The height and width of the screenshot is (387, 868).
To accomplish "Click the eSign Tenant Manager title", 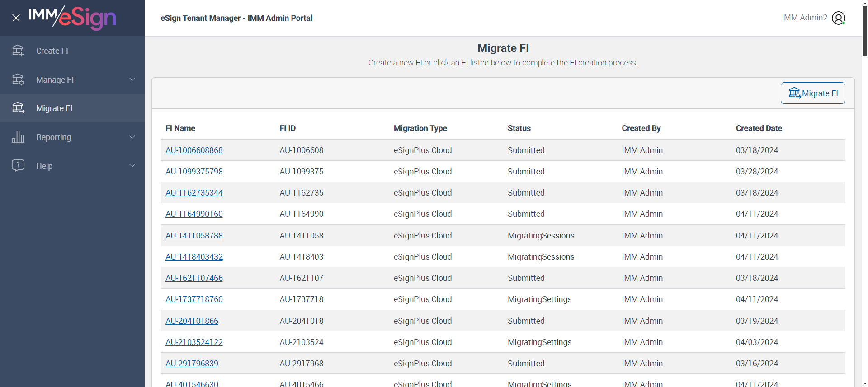I will pyautogui.click(x=236, y=18).
